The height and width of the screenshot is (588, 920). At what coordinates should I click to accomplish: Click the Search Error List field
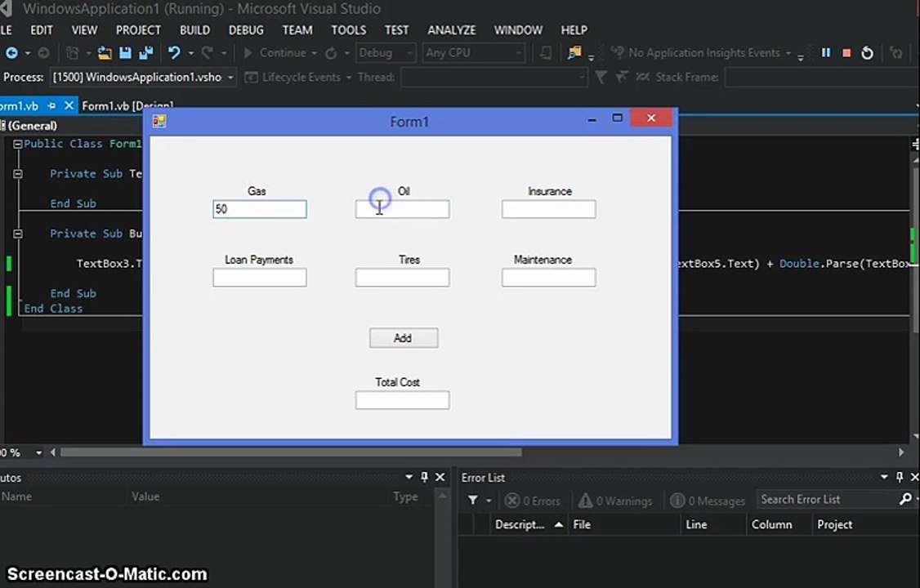point(828,500)
